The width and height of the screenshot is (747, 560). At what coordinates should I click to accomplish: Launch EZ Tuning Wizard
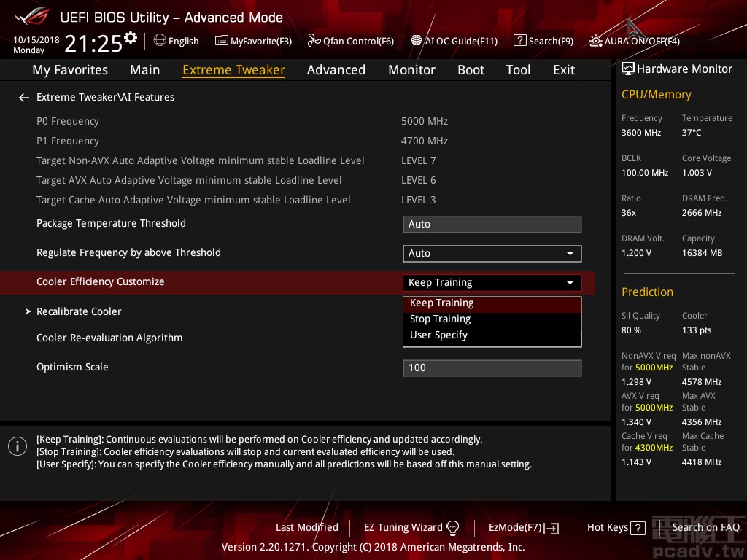click(411, 527)
